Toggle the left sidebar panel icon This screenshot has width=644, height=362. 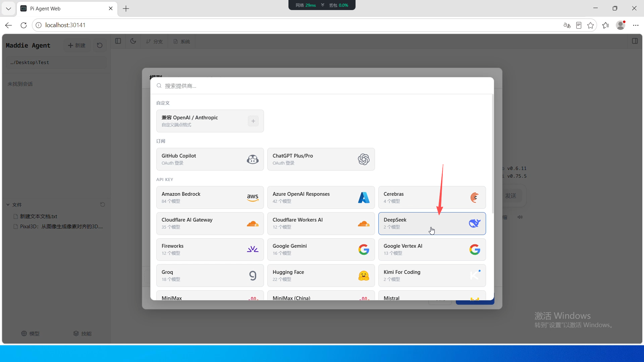[118, 41]
